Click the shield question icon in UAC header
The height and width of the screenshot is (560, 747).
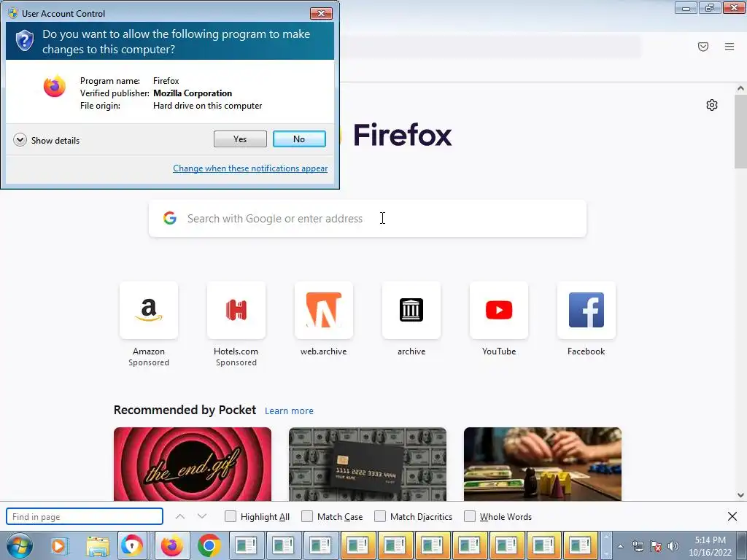click(24, 41)
